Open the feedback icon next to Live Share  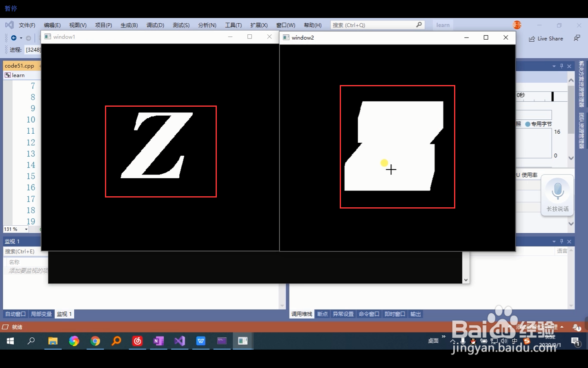point(577,38)
